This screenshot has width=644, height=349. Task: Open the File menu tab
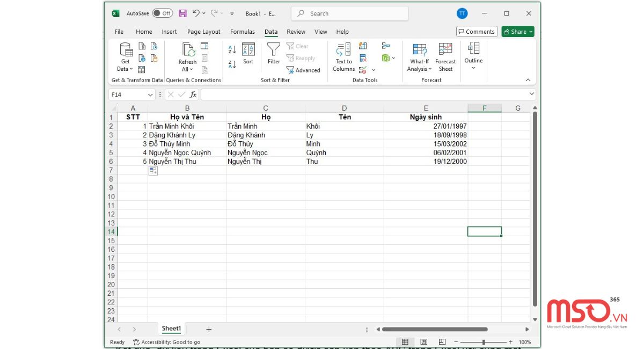119,32
